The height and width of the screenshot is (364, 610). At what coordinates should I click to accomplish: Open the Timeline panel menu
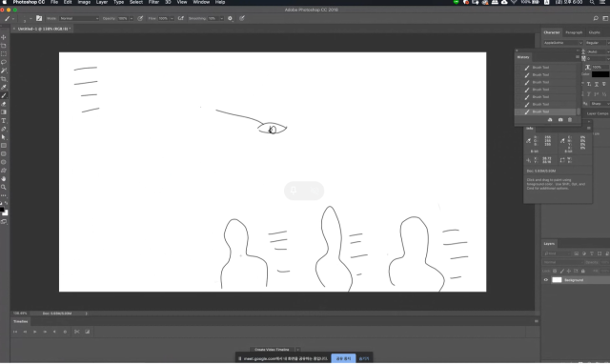coord(536,321)
